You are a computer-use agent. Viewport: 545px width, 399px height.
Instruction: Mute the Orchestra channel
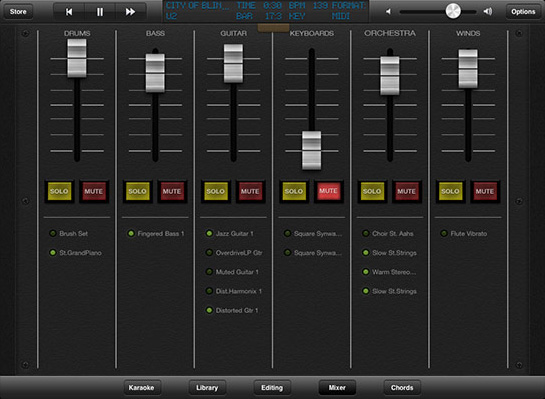click(406, 191)
